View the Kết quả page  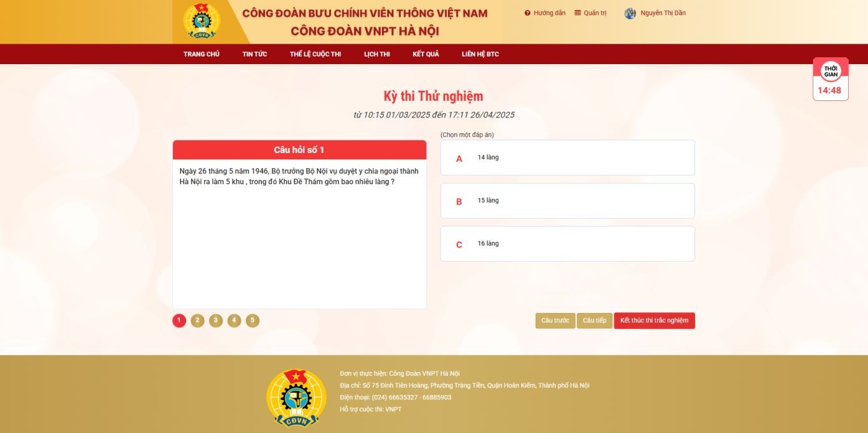(x=426, y=54)
